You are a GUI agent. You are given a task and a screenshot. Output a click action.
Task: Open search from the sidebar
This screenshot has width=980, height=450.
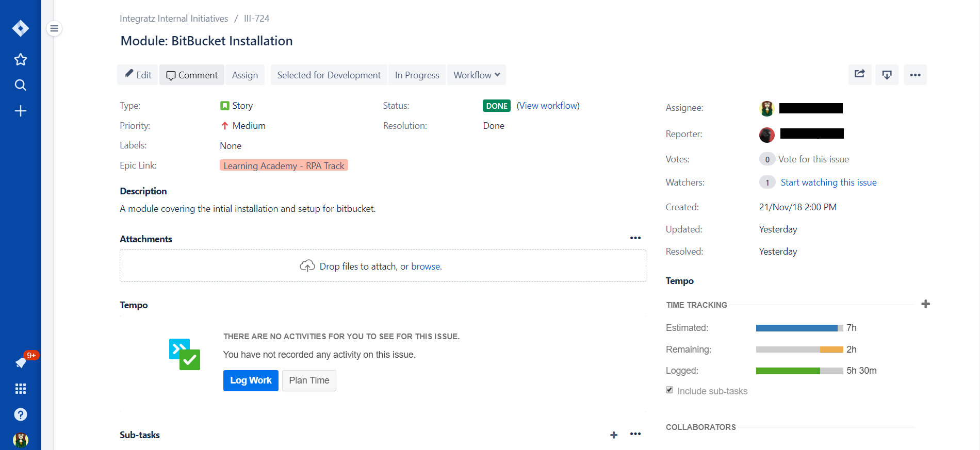point(21,85)
